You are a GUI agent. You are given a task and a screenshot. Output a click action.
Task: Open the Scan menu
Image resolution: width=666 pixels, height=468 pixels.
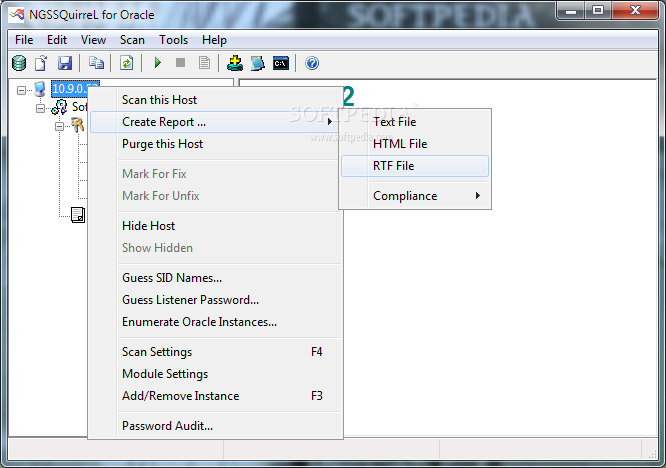pyautogui.click(x=132, y=40)
